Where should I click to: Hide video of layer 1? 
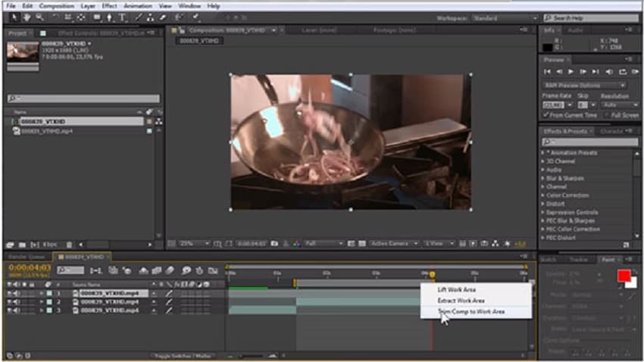(x=9, y=293)
